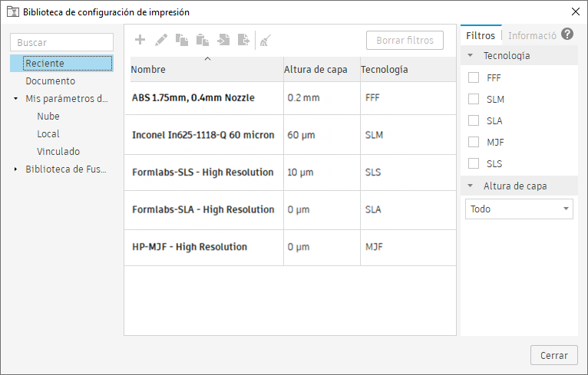Tick the MJF filter checkbox
Viewport: 588px width, 375px height.
coord(474,142)
